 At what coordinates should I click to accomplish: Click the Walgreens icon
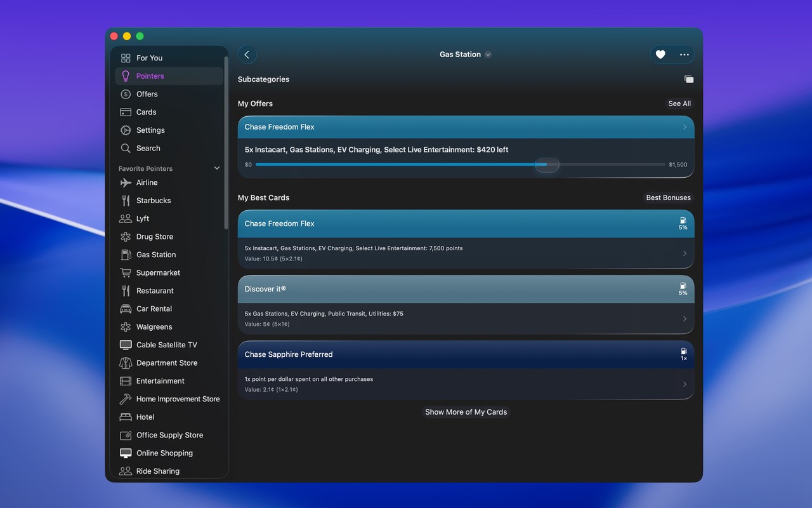(126, 327)
